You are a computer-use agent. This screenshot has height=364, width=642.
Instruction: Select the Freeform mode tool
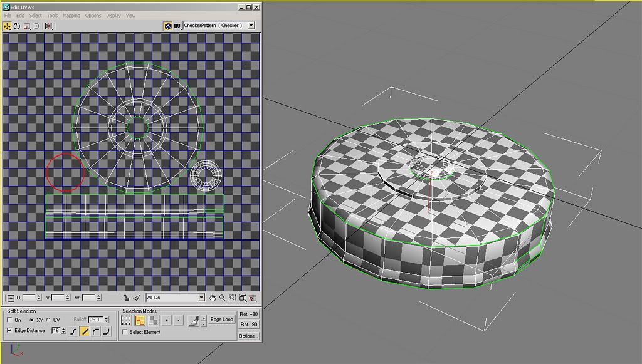pos(36,26)
